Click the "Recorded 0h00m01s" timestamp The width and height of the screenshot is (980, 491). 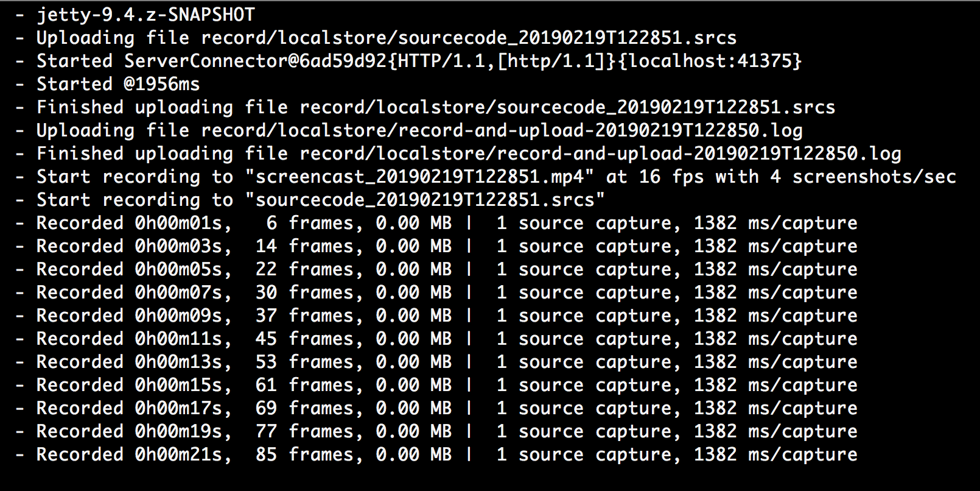134,223
